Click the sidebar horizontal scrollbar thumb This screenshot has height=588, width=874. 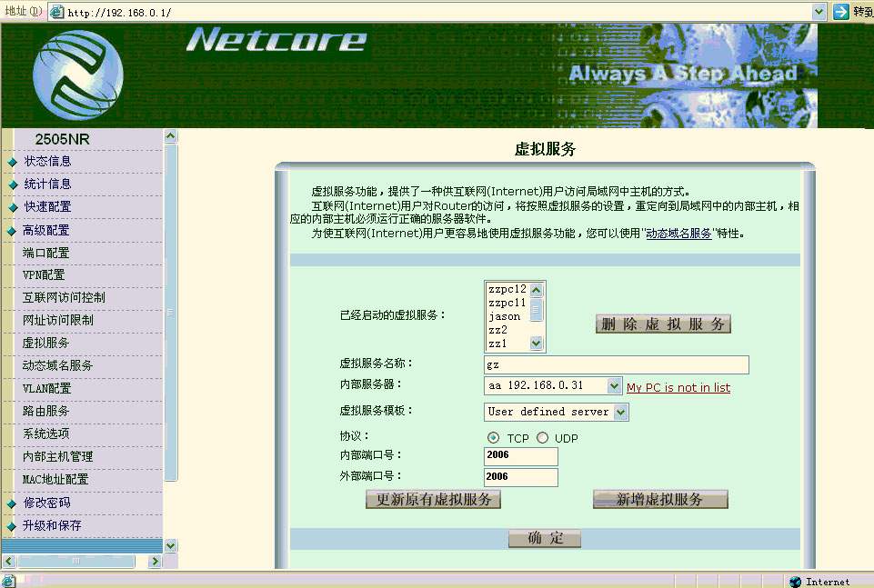pyautogui.click(x=76, y=562)
